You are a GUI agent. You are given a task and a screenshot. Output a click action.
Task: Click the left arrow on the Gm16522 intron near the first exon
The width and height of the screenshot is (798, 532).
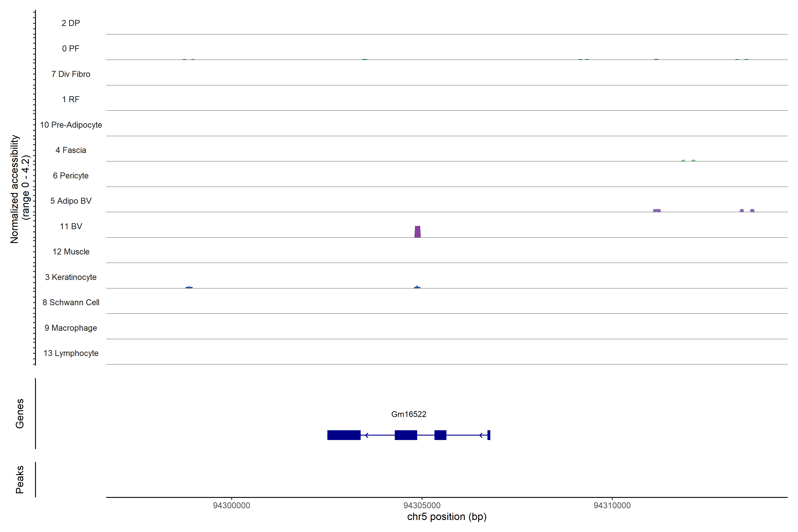(367, 435)
